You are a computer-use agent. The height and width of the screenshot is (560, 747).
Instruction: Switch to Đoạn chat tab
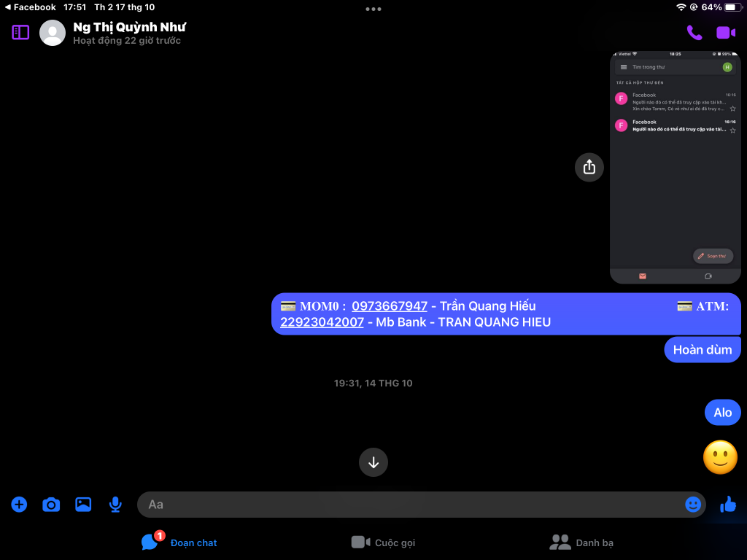pyautogui.click(x=179, y=542)
